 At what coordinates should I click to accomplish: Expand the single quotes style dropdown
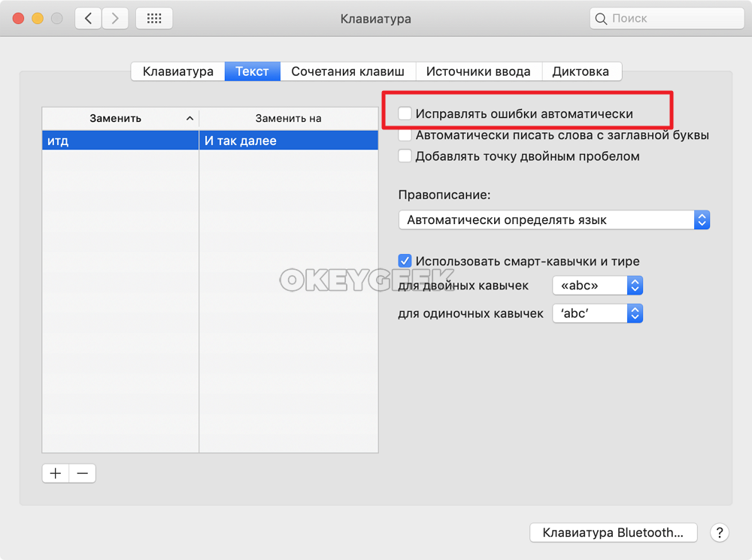tap(597, 313)
